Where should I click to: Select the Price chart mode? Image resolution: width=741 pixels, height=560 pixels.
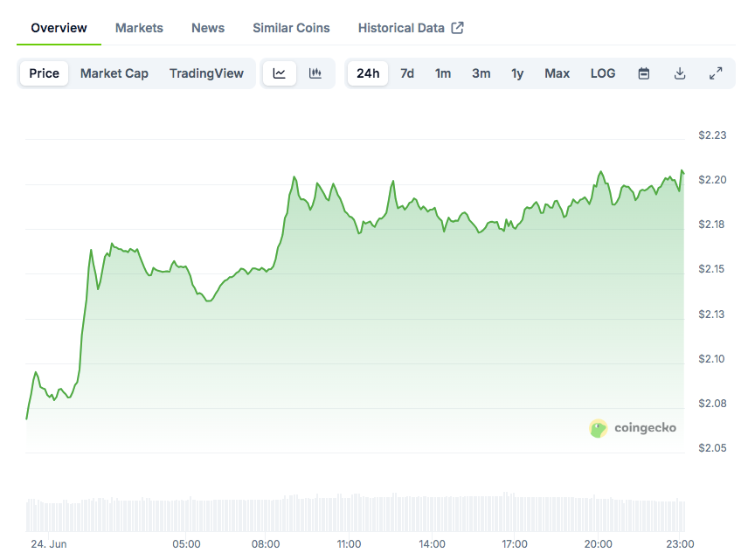[44, 73]
